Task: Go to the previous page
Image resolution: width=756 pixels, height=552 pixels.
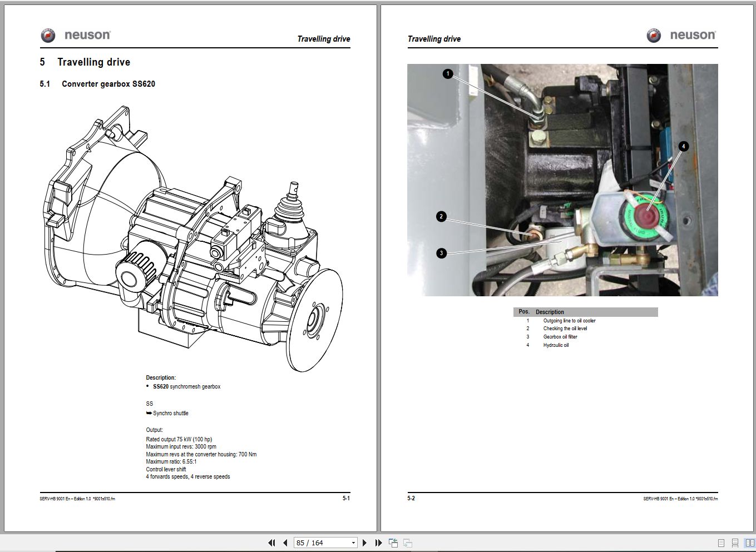Action: pos(284,542)
